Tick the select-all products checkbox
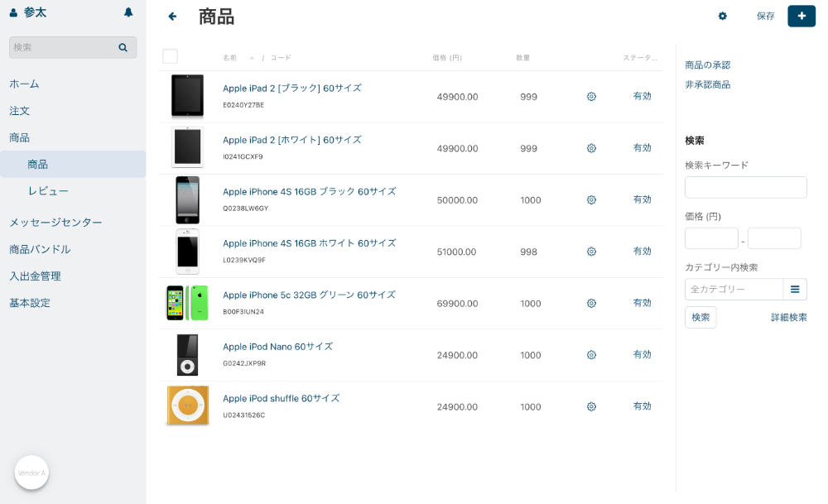828x504 pixels. pyautogui.click(x=170, y=56)
